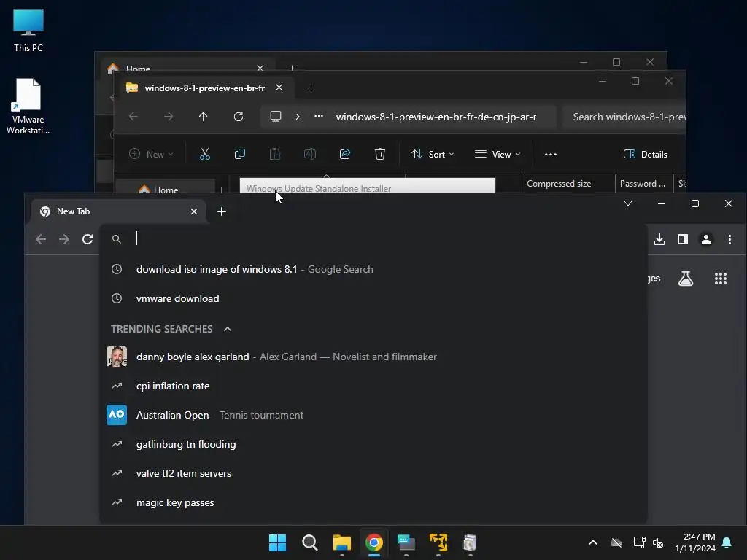This screenshot has width=747, height=560.
Task: Click the Copy icon in File Explorer toolbar
Action: [x=239, y=155]
